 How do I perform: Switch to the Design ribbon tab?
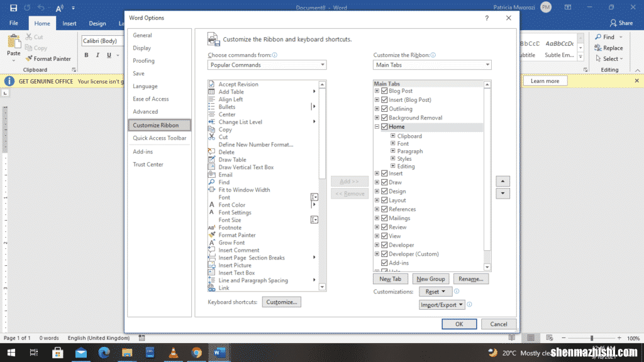[x=97, y=23]
